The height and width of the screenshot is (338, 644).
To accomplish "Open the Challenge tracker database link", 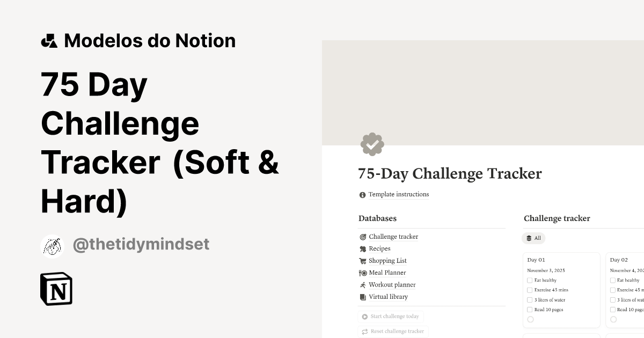I will pyautogui.click(x=393, y=237).
